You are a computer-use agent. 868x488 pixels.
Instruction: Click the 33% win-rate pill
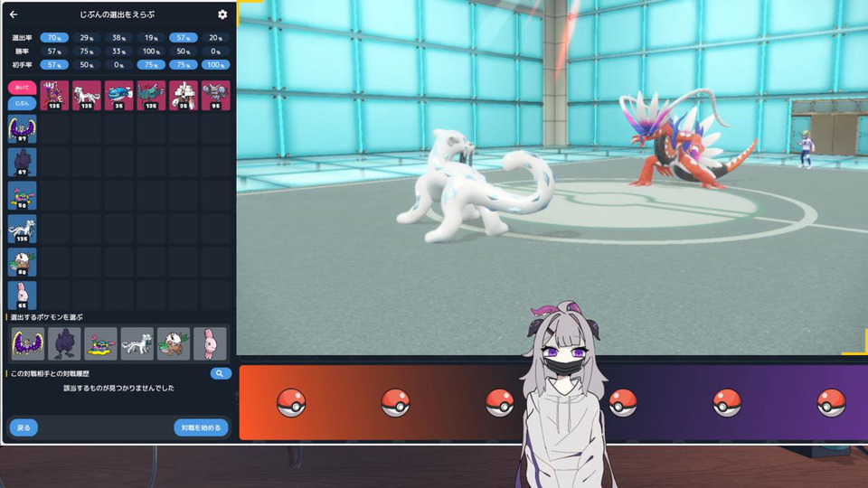[118, 51]
